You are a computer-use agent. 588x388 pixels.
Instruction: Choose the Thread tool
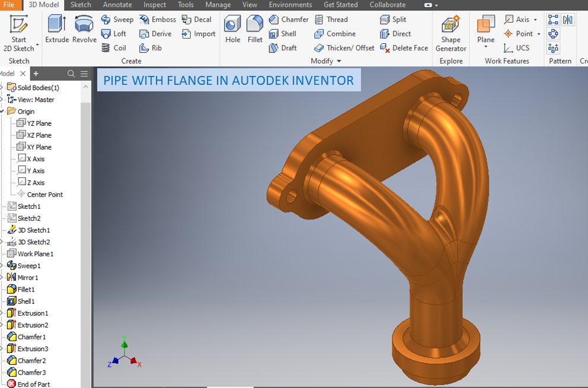click(x=331, y=20)
